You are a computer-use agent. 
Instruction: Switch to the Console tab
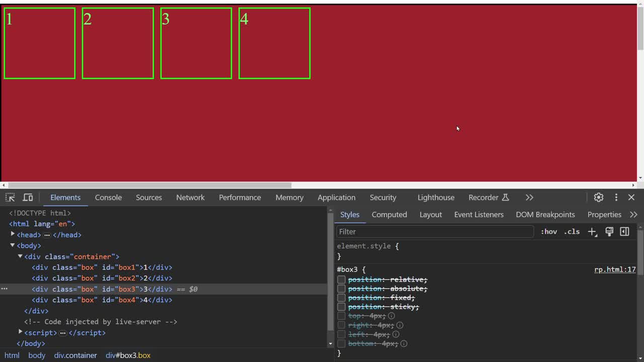pyautogui.click(x=108, y=198)
